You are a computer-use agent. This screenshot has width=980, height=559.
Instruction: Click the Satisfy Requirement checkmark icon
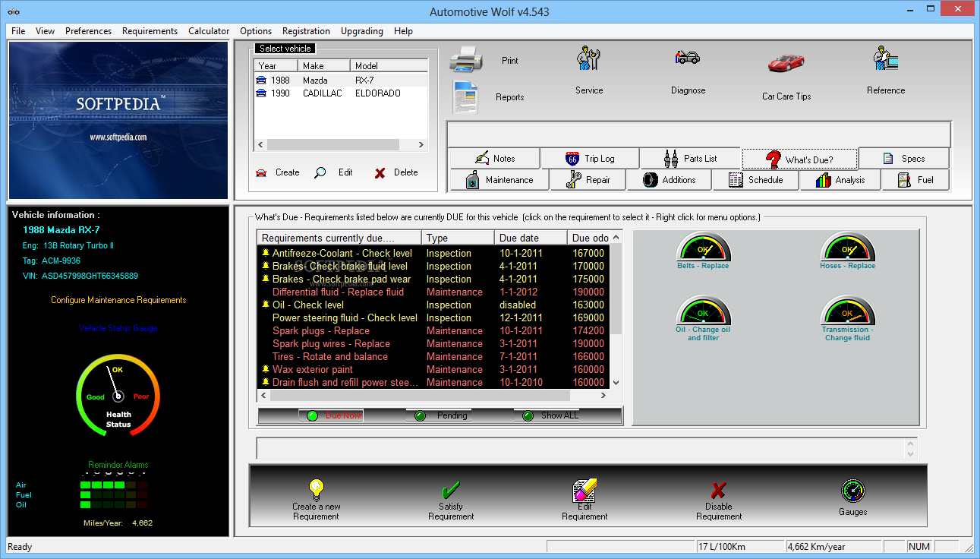coord(451,490)
